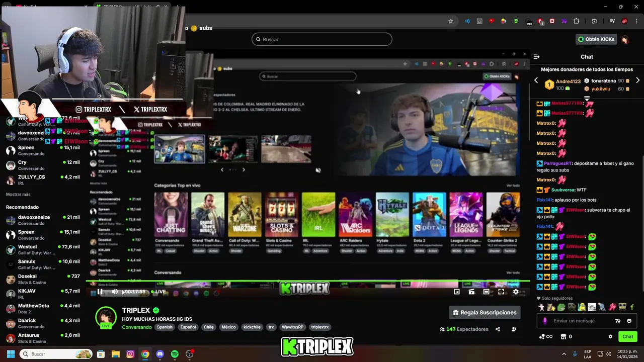Open Antaurus channel in sidebar
This screenshot has width=644, height=362.
pos(43,338)
